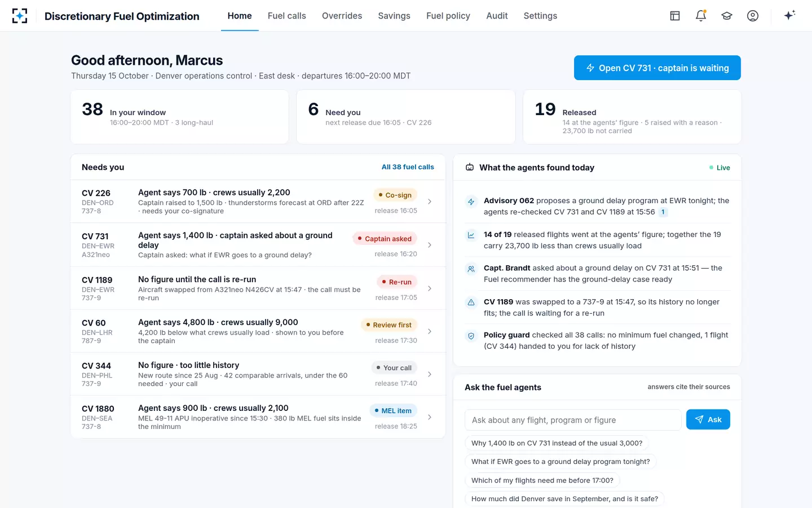812x508 pixels.
Task: Click the Policy guard shield icon
Action: click(471, 336)
